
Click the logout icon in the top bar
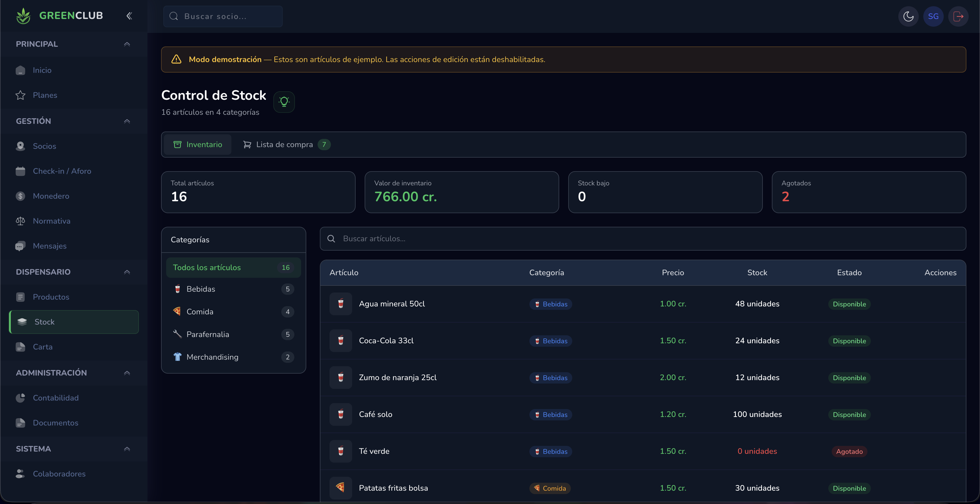tap(958, 16)
